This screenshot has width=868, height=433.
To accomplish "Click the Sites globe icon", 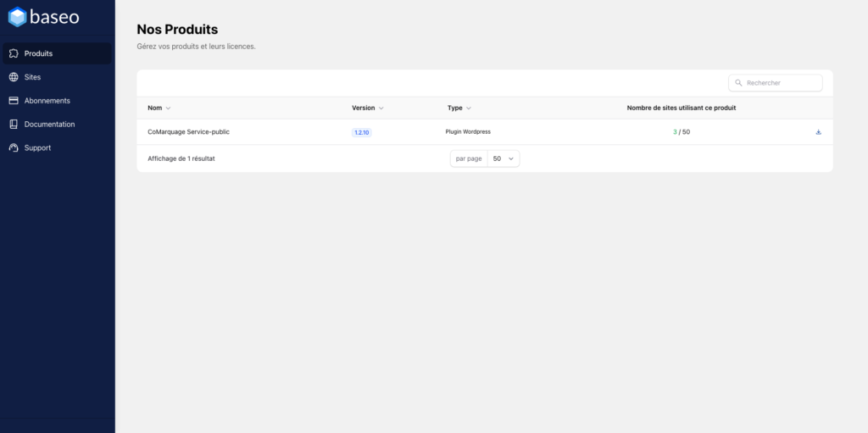I will (14, 77).
